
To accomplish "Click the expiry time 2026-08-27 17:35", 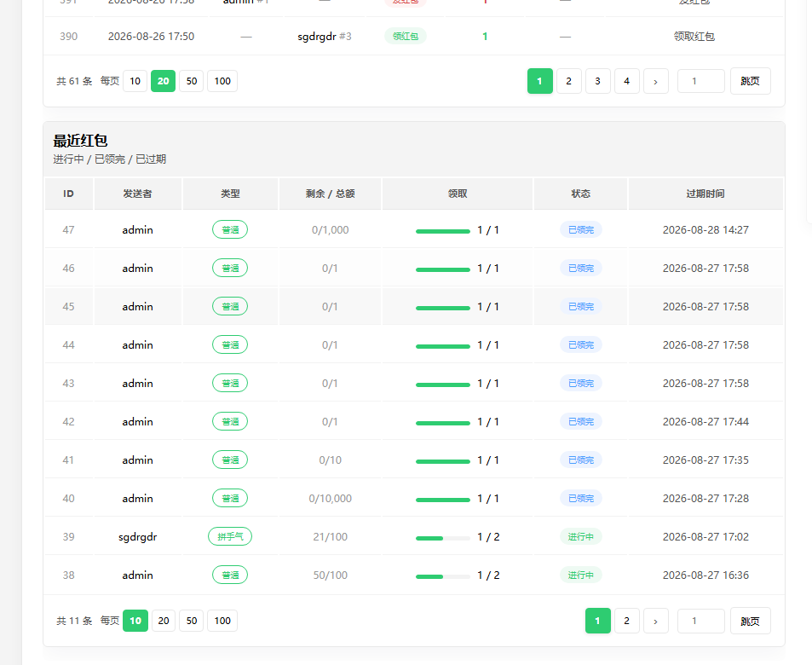I will pyautogui.click(x=705, y=460).
